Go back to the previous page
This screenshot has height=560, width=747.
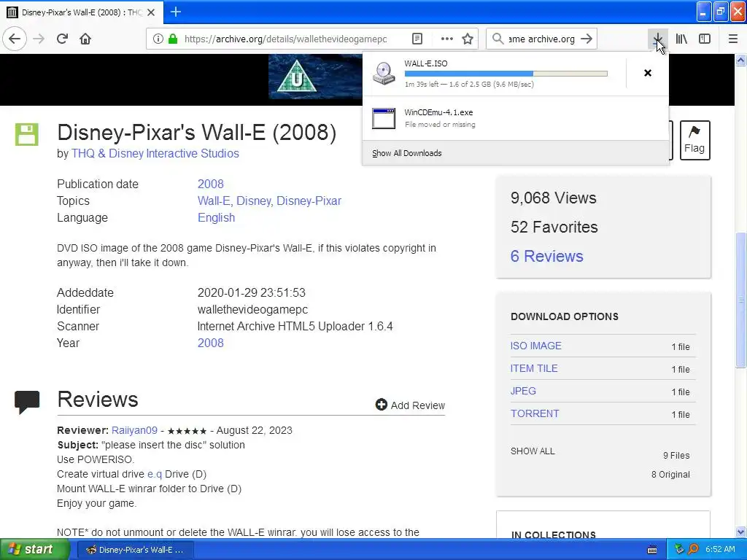tap(15, 39)
